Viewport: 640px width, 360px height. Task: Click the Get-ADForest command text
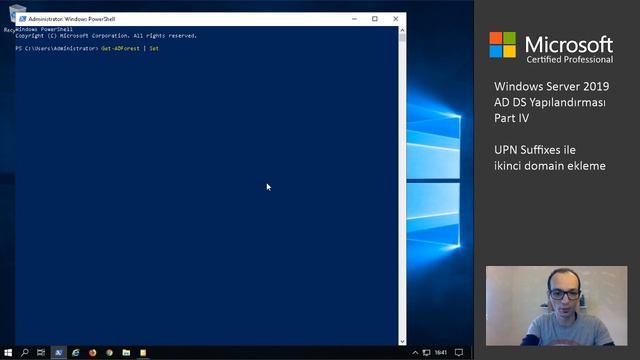(x=120, y=48)
